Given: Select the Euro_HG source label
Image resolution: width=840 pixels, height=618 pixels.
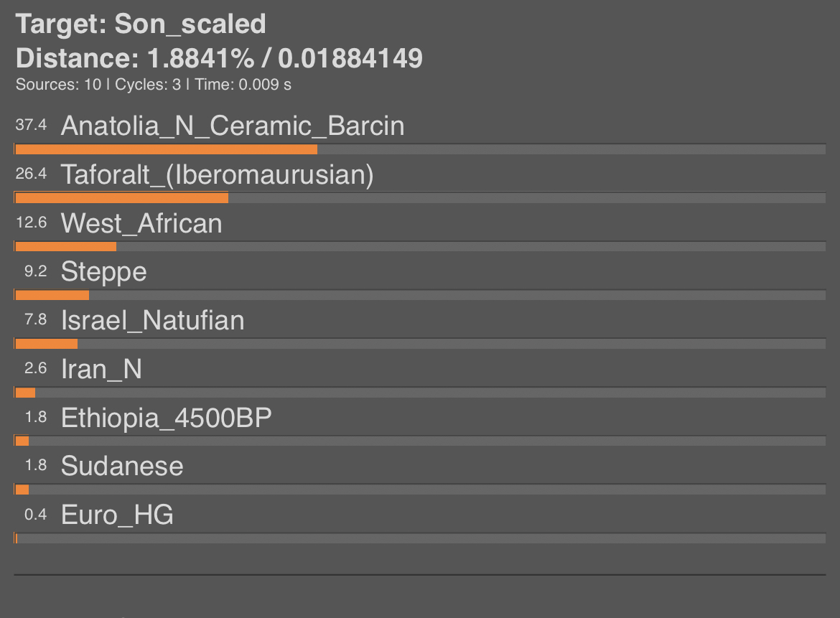Looking at the screenshot, I should pos(117,515).
